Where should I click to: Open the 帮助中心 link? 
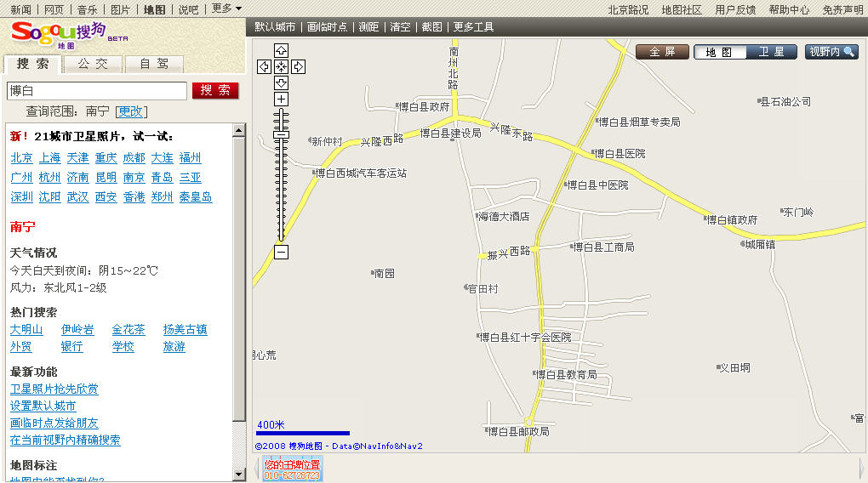(789, 9)
